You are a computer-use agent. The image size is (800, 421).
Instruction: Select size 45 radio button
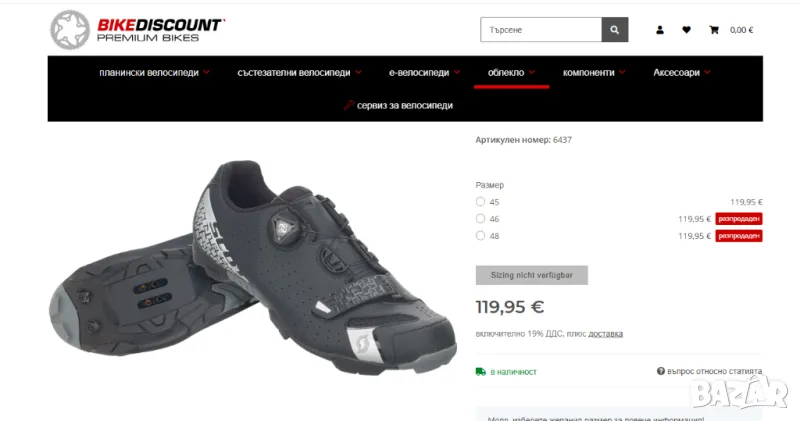[x=480, y=202]
